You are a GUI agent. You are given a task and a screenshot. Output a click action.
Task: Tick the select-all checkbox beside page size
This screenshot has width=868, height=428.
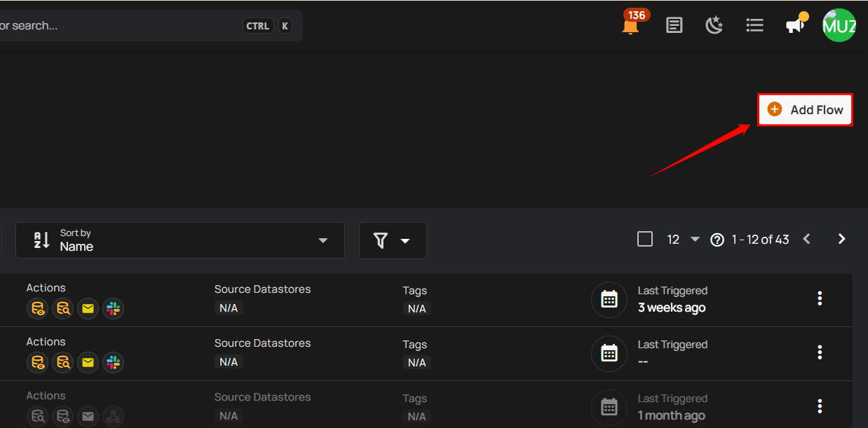[645, 240]
